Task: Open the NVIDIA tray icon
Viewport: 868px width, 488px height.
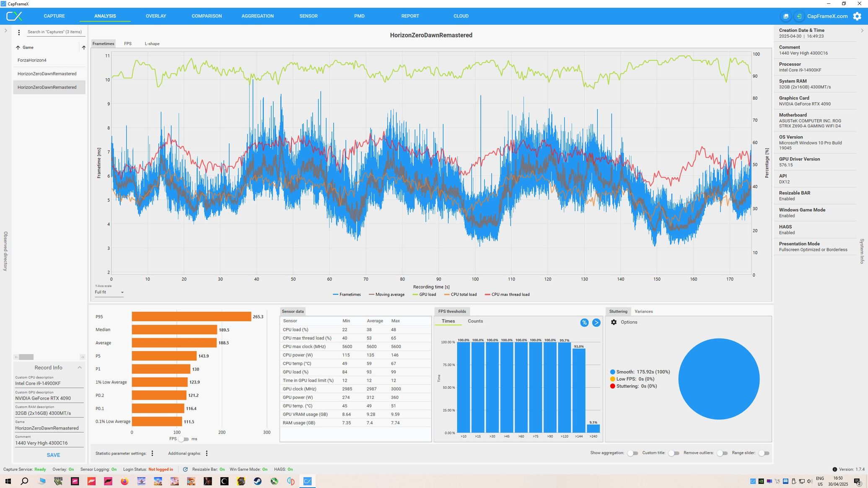Action: [761, 481]
